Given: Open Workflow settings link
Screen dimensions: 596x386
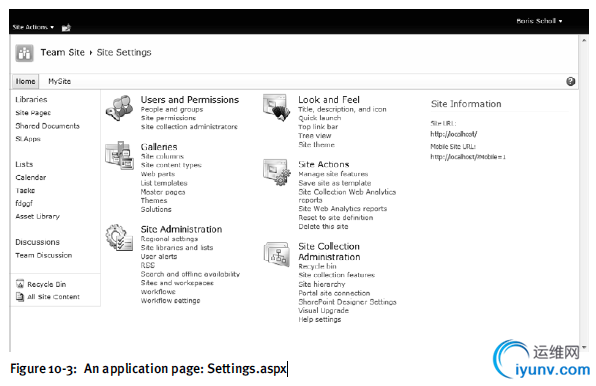Looking at the screenshot, I should coord(170,301).
